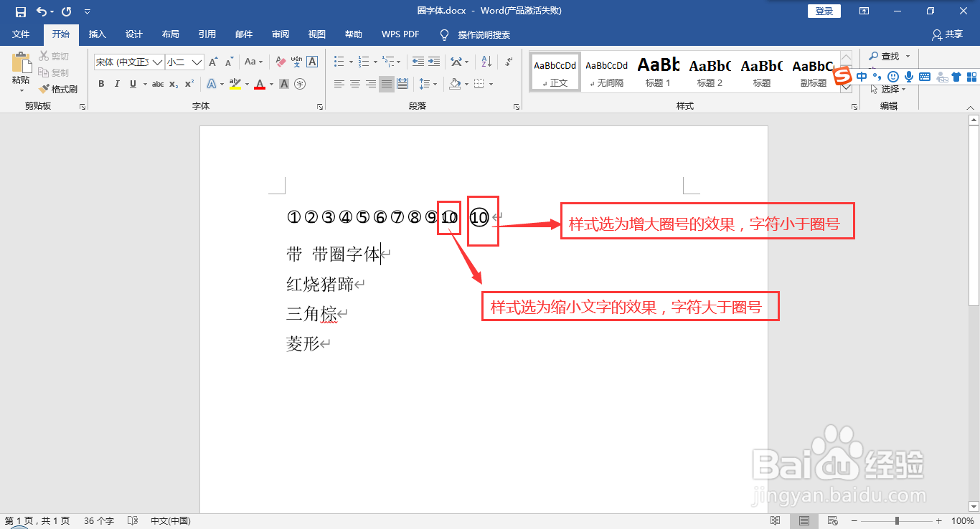Toggle Underline formatting
The image size is (980, 529).
[133, 84]
